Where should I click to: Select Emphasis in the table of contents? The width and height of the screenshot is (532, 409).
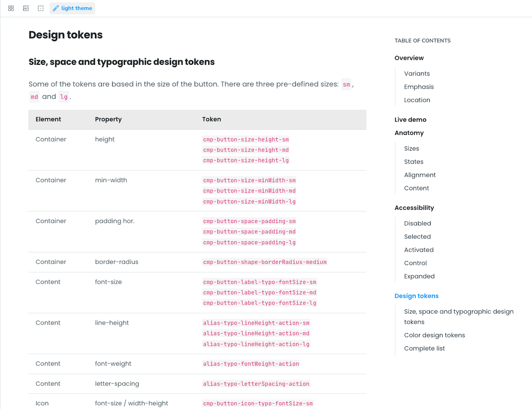point(419,87)
